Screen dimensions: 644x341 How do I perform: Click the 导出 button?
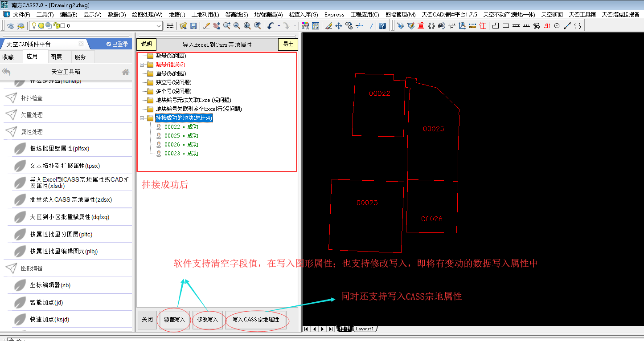click(x=288, y=44)
